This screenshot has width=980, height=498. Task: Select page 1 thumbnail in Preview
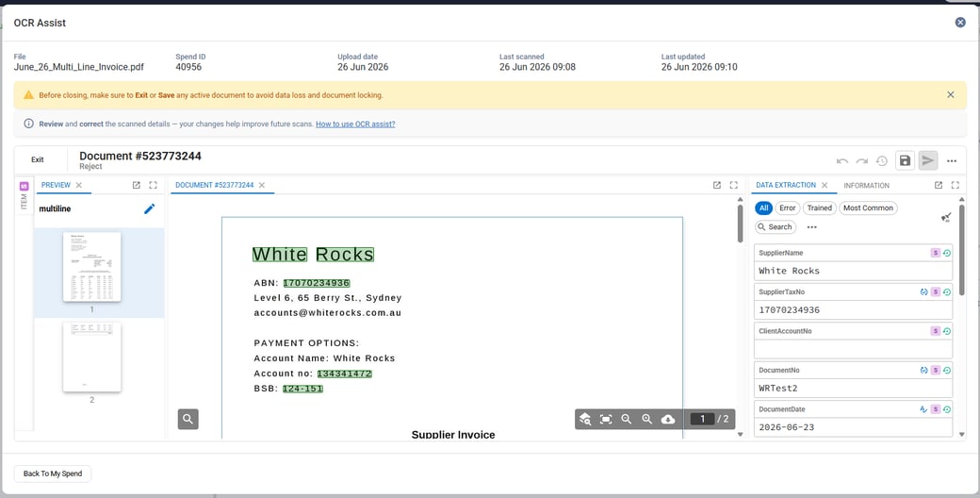click(92, 267)
